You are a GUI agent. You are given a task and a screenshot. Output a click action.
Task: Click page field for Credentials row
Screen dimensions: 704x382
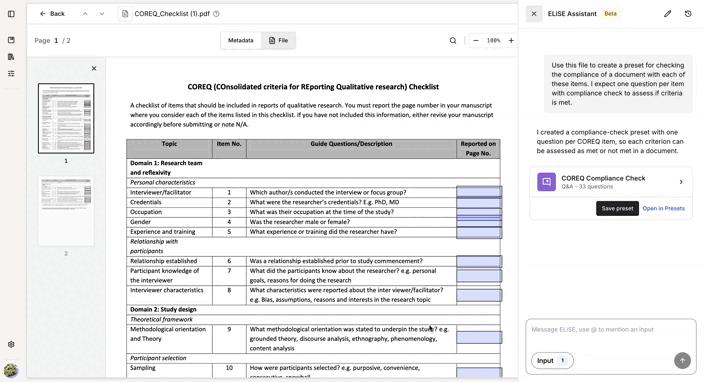click(x=479, y=202)
